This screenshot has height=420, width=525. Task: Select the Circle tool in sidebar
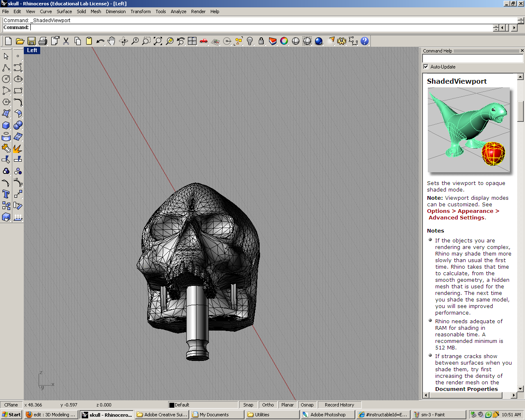[6, 79]
